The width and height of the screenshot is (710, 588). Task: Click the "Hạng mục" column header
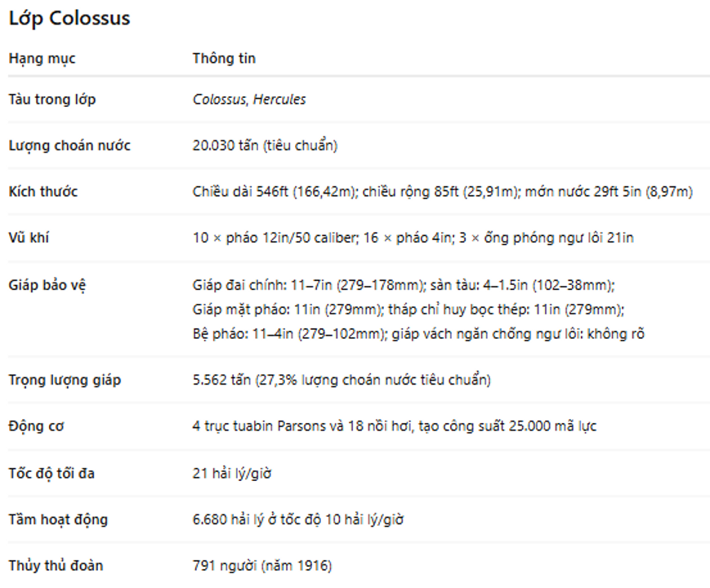pyautogui.click(x=42, y=59)
